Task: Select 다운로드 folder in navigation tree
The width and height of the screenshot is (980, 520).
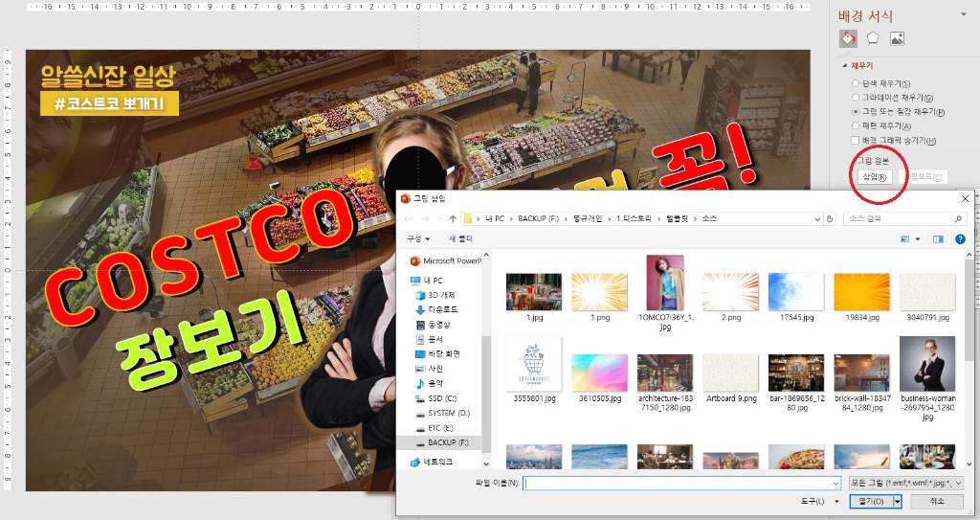Action: click(x=436, y=309)
